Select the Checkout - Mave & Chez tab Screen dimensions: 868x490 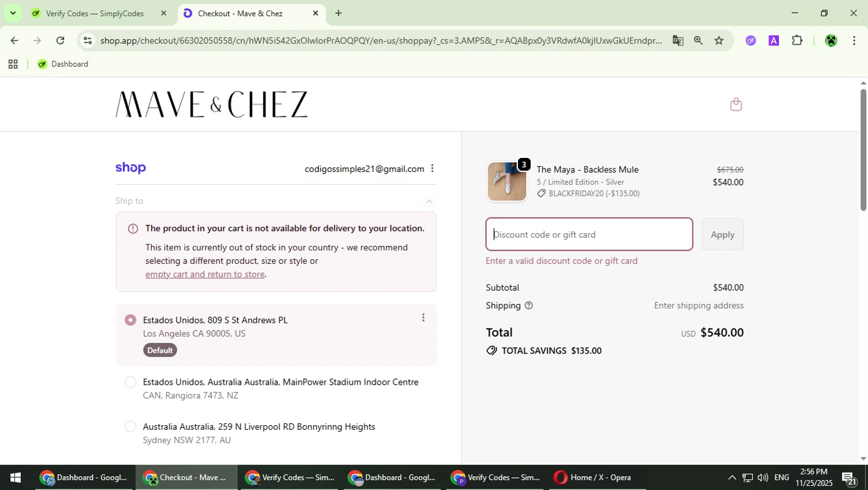[240, 13]
